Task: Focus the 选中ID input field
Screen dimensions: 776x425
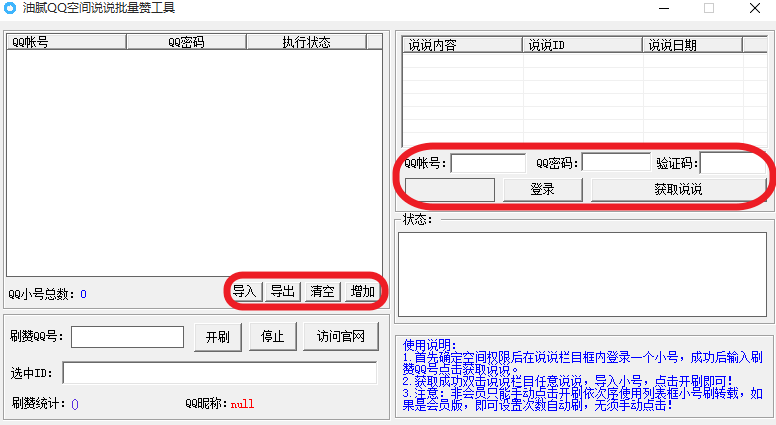Action: coord(220,373)
